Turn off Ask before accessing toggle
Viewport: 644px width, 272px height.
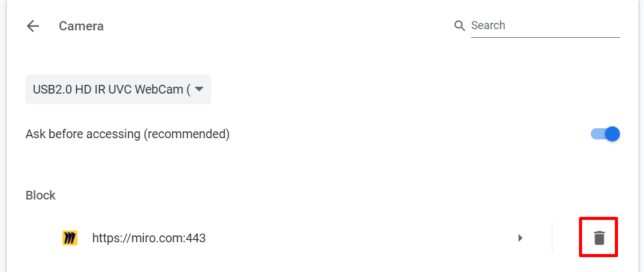[x=605, y=134]
